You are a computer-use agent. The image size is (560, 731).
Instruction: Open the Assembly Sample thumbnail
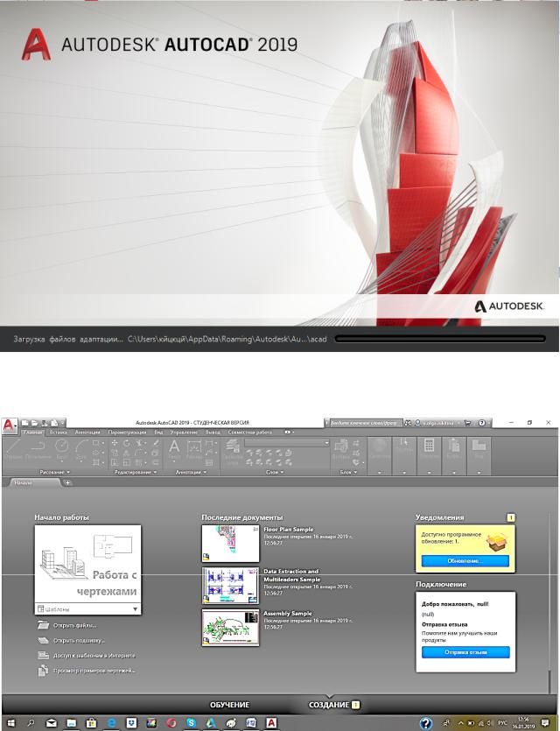[x=230, y=628]
